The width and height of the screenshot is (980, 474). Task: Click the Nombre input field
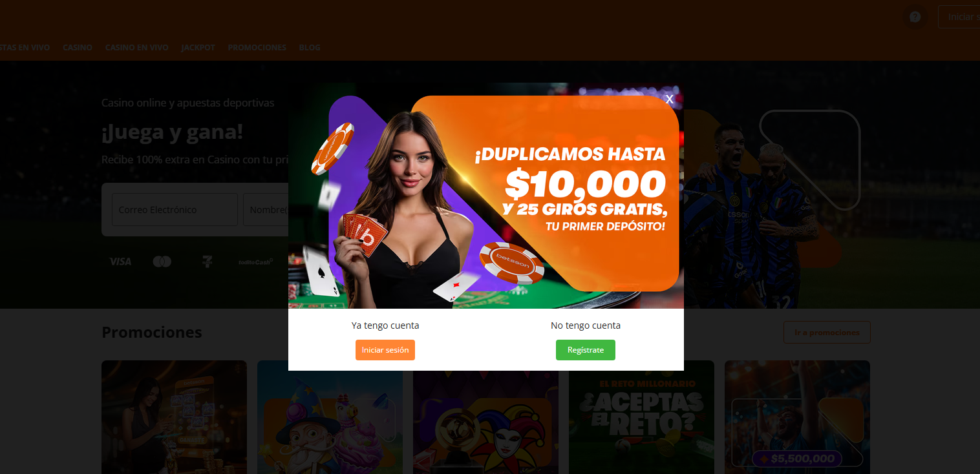pos(266,210)
